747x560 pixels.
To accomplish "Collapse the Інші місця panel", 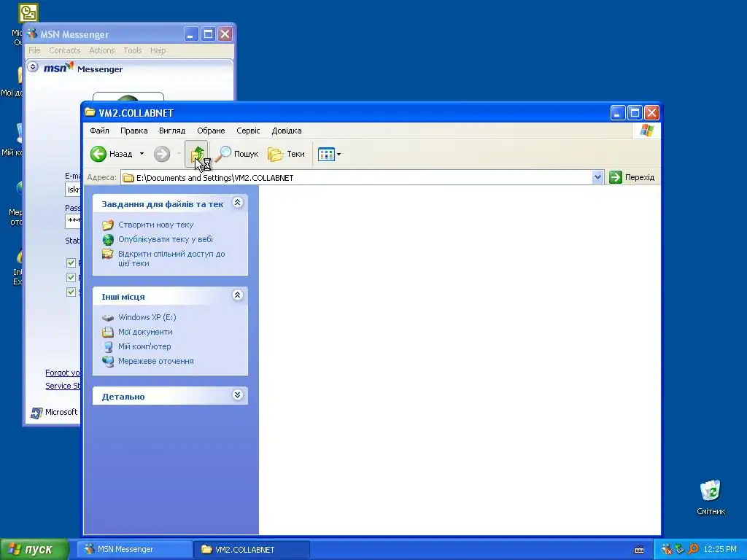I will point(237,295).
